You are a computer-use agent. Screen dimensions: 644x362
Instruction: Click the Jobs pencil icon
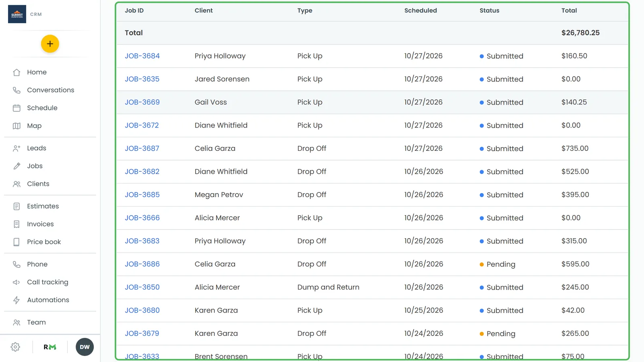tap(17, 166)
